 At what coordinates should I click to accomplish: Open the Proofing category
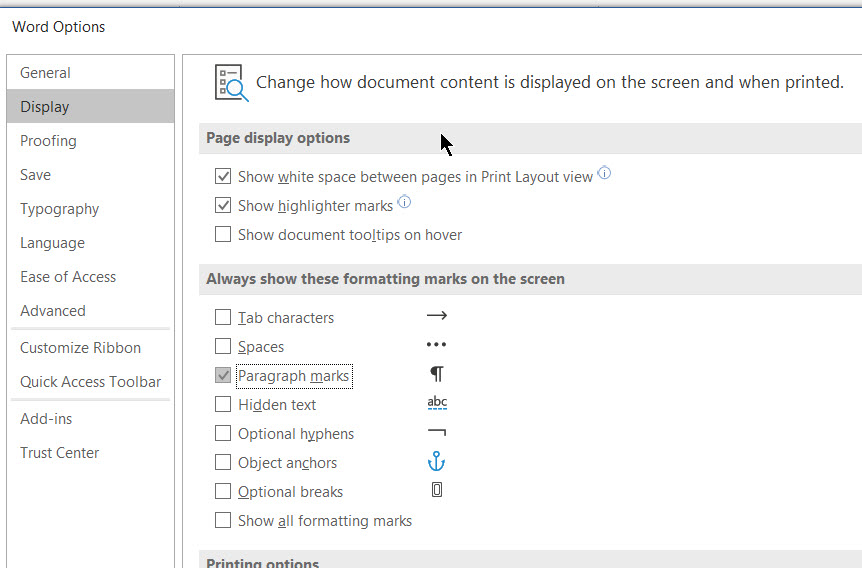(91, 141)
